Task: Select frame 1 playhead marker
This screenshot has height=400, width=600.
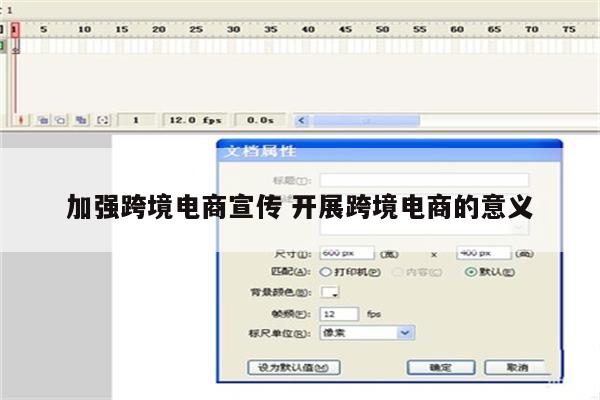Action: [x=15, y=29]
